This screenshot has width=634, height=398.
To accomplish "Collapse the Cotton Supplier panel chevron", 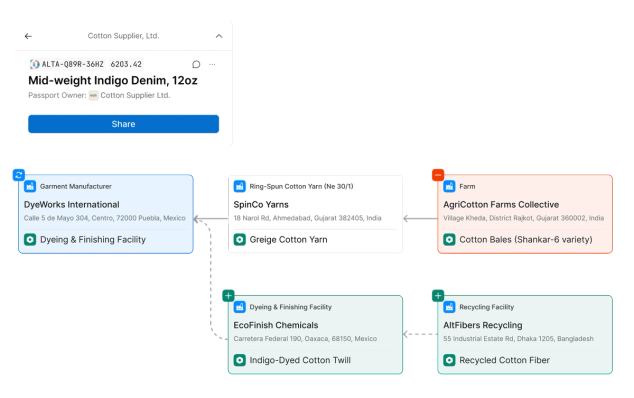I will 219,36.
